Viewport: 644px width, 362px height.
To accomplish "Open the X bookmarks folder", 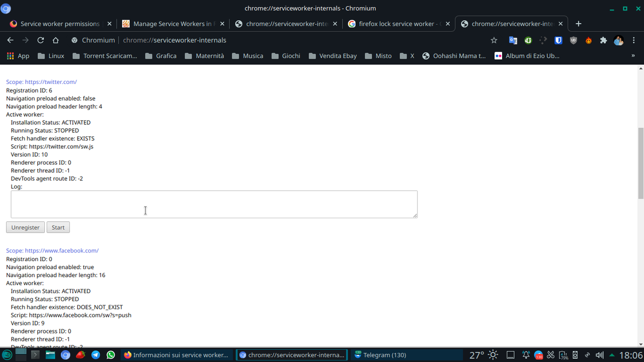I will [x=408, y=56].
